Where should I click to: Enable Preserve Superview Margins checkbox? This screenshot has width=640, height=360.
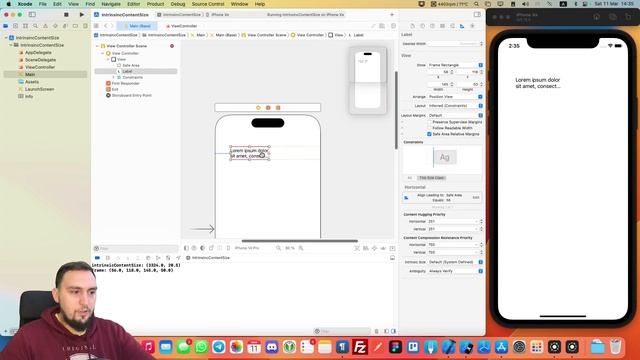click(x=429, y=122)
